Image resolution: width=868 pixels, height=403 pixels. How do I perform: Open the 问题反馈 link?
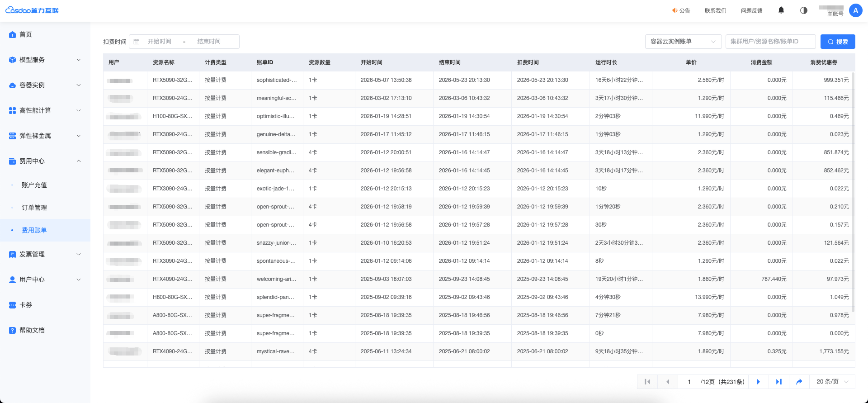click(752, 10)
